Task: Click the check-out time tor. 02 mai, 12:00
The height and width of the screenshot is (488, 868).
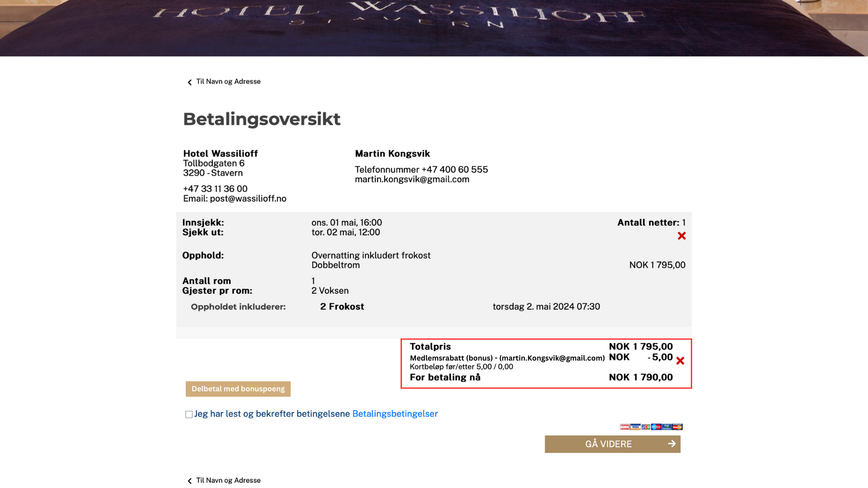Action: click(x=346, y=233)
